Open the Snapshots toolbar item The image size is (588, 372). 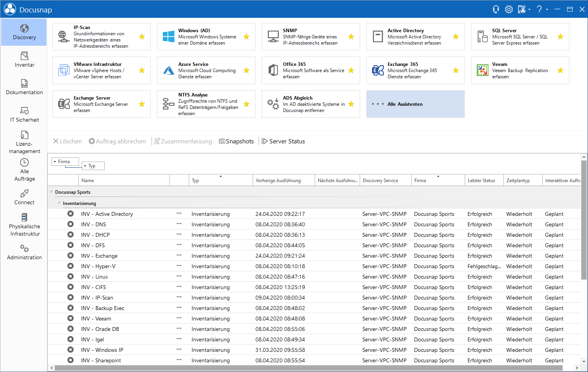236,141
